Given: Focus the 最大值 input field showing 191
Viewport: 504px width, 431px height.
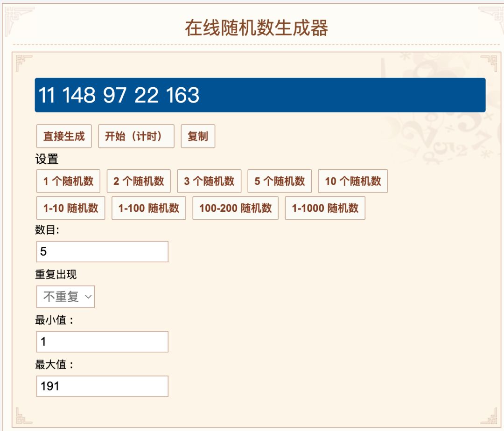Looking at the screenshot, I should click(x=102, y=386).
